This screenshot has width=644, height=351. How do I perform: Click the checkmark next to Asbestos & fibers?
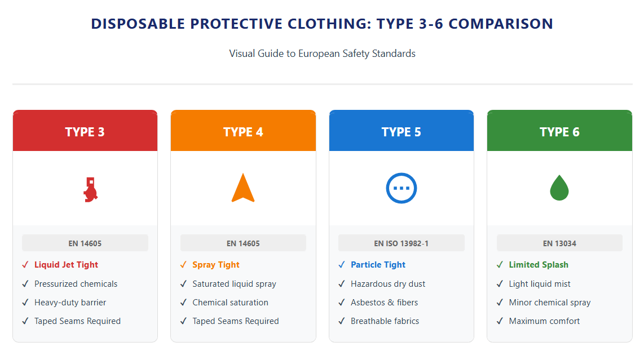pyautogui.click(x=341, y=303)
